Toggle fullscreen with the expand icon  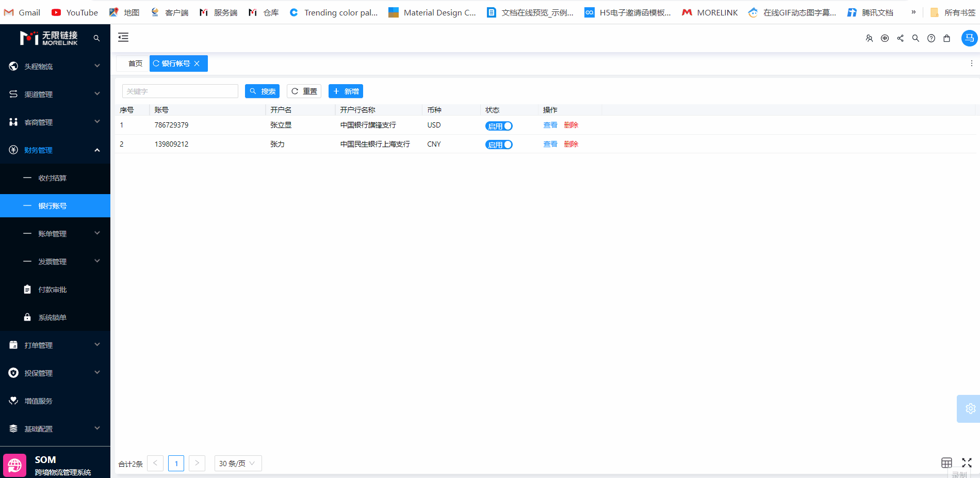point(967,463)
